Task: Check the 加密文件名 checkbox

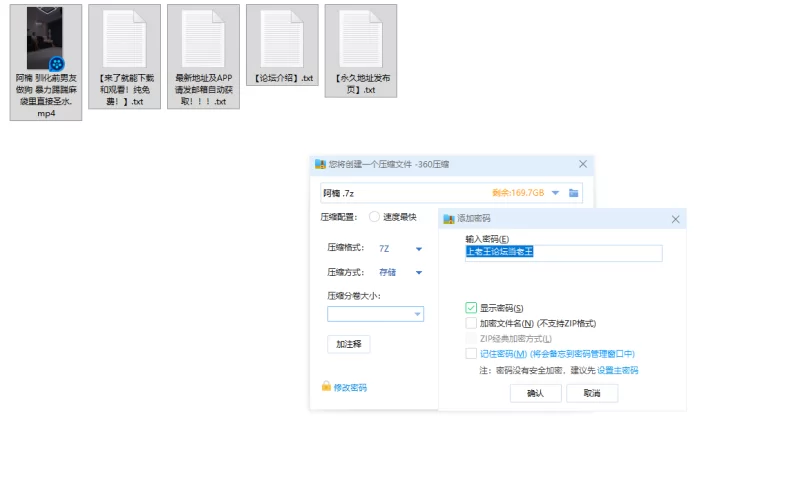Action: pyautogui.click(x=471, y=323)
